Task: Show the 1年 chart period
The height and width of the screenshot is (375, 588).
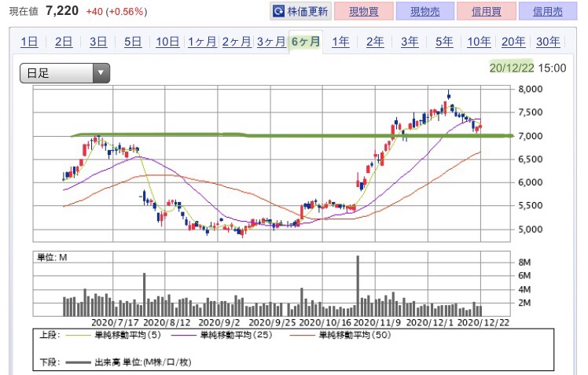Action: click(x=340, y=42)
